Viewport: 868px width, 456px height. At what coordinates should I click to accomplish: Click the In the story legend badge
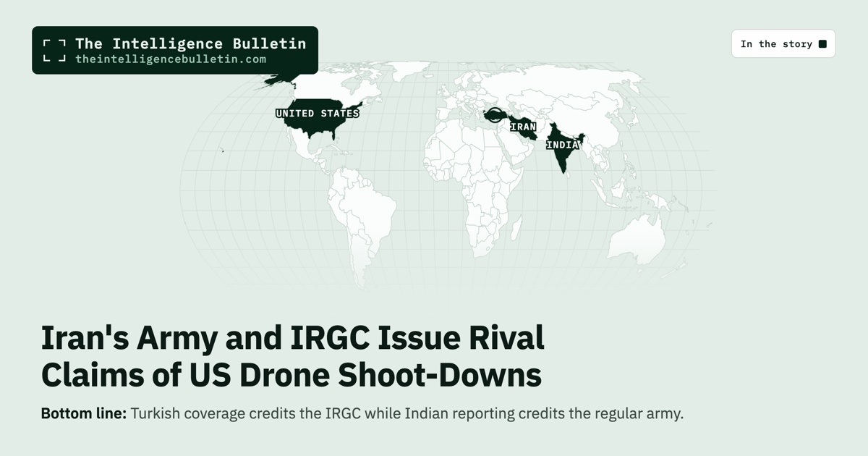783,44
